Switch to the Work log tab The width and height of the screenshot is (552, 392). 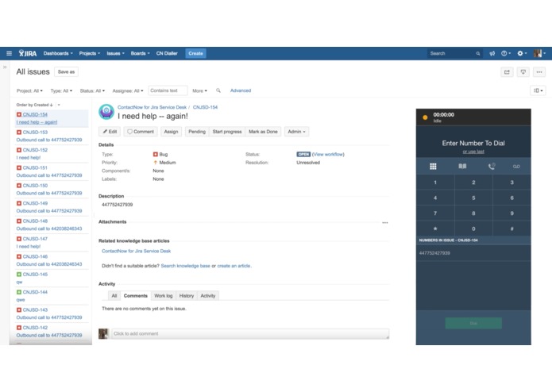[164, 296]
